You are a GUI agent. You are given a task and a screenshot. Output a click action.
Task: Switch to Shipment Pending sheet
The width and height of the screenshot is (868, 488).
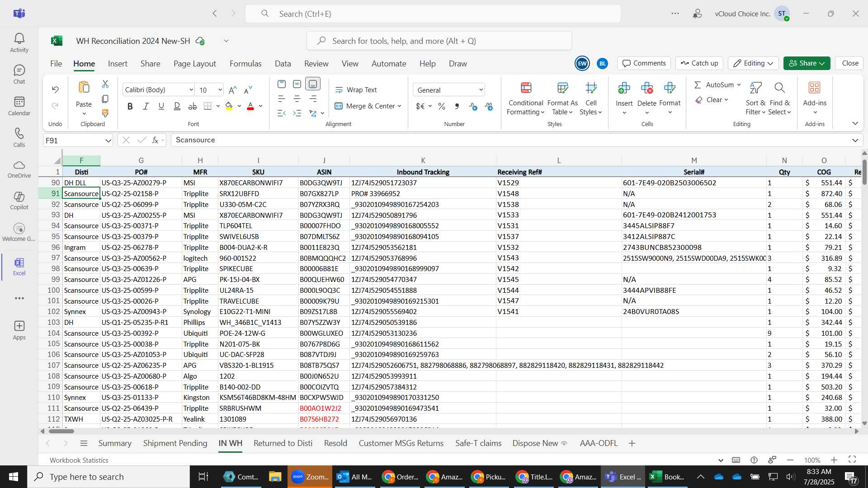pyautogui.click(x=175, y=443)
